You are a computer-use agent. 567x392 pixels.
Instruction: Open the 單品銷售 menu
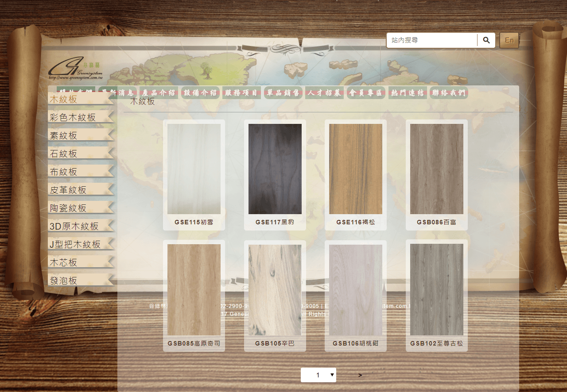pos(283,93)
